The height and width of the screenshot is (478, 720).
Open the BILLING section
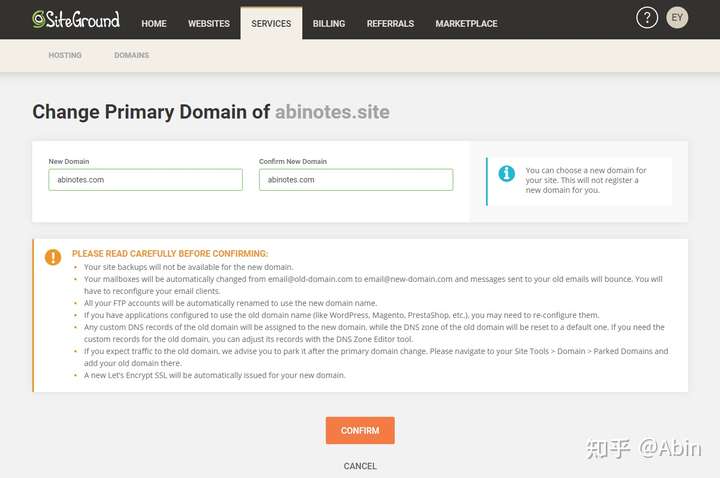(x=329, y=23)
